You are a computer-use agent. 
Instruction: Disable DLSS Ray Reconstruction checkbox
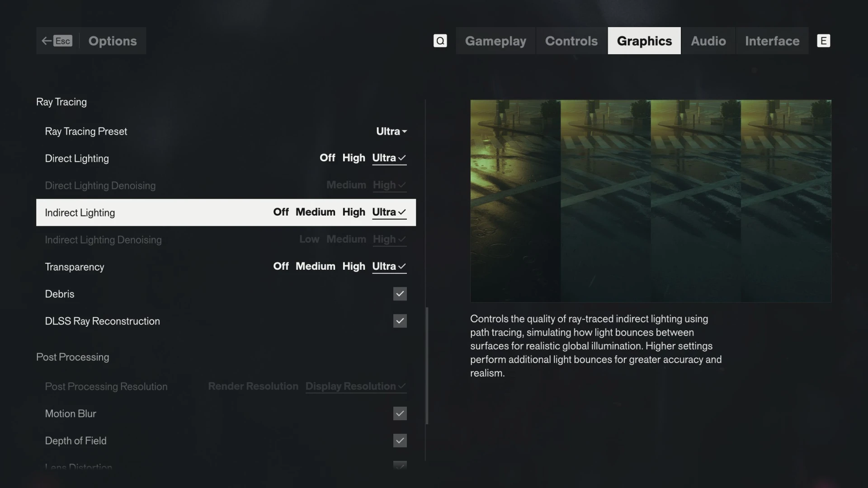click(x=400, y=321)
